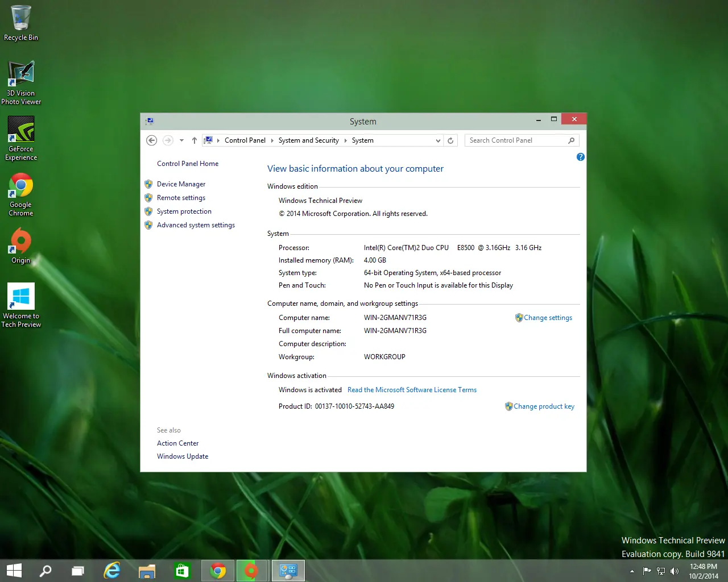Open Welcome to Tech Preview shortcut
Viewport: 728px width, 582px height.
pos(21,305)
